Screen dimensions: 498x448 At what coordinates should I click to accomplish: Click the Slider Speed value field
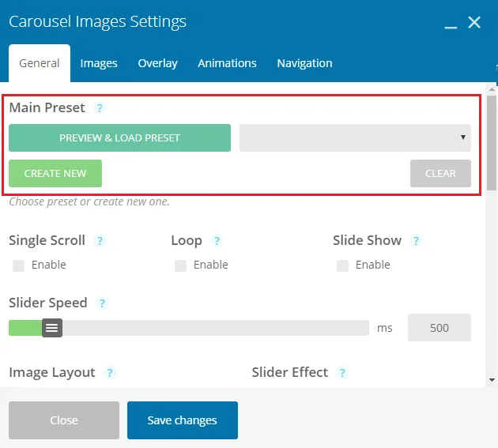click(x=439, y=328)
